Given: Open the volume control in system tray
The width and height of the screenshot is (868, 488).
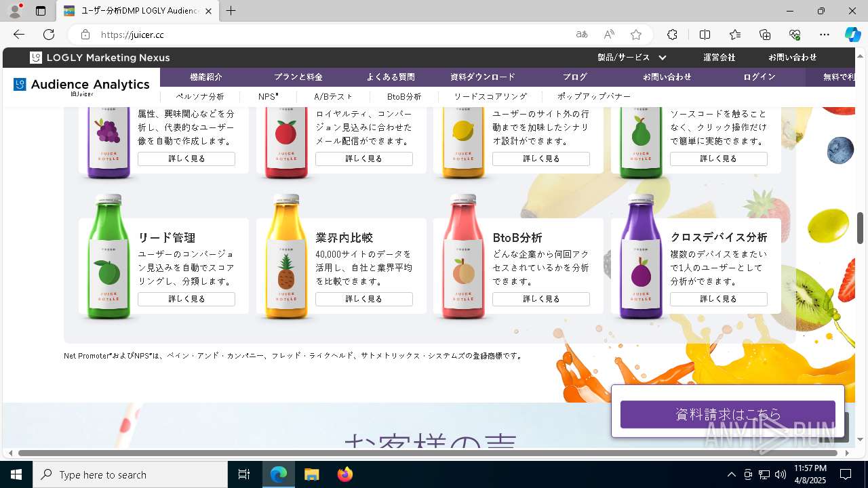Looking at the screenshot, I should point(780,474).
